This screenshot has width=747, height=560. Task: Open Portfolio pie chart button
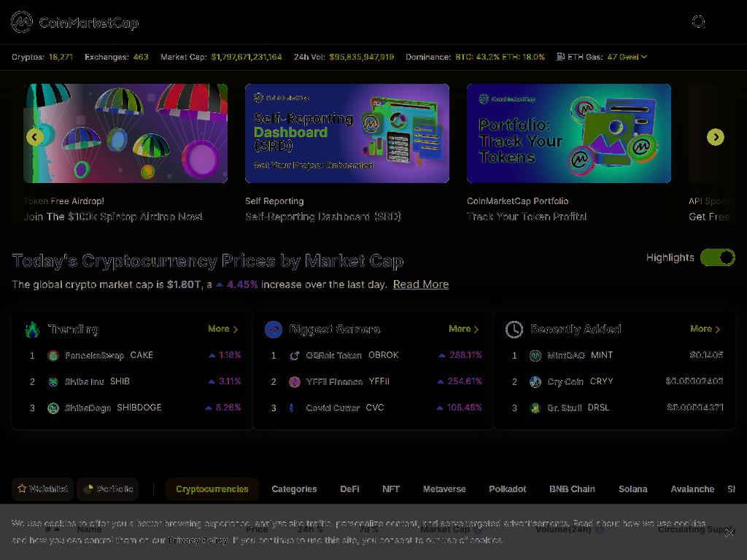click(x=108, y=489)
